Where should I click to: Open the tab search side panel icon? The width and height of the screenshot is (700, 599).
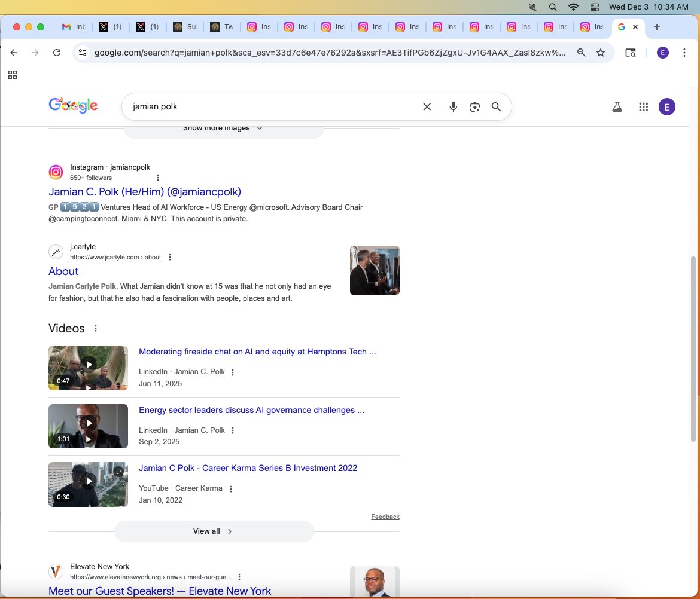[x=631, y=53]
